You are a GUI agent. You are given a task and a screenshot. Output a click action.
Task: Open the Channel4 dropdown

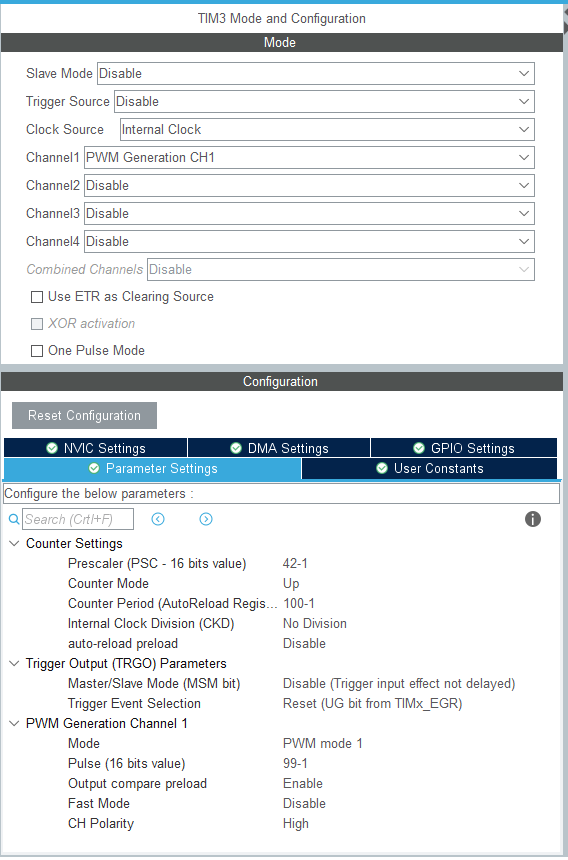(x=309, y=241)
